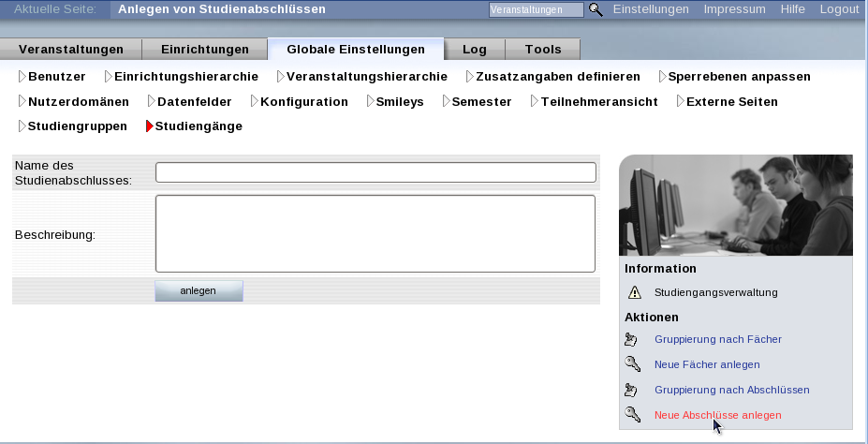Click the icon next to Gruppierung nach Fächer

(632, 339)
